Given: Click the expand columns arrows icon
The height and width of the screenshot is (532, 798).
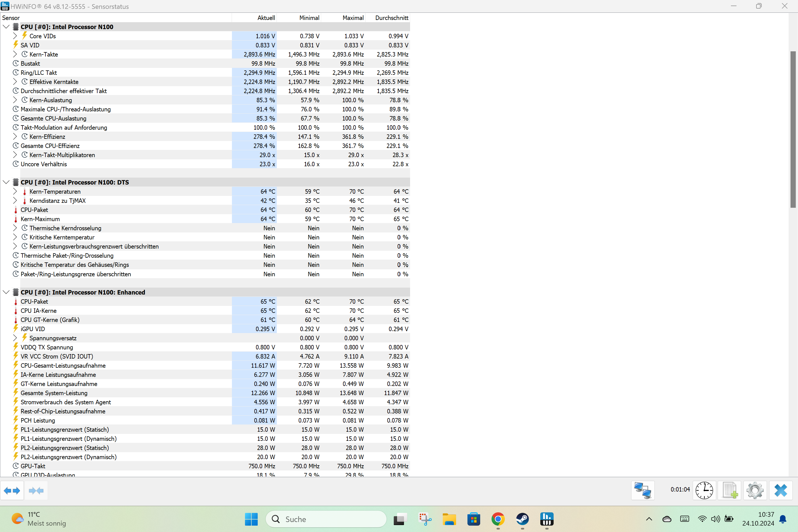Looking at the screenshot, I should 12,491.
